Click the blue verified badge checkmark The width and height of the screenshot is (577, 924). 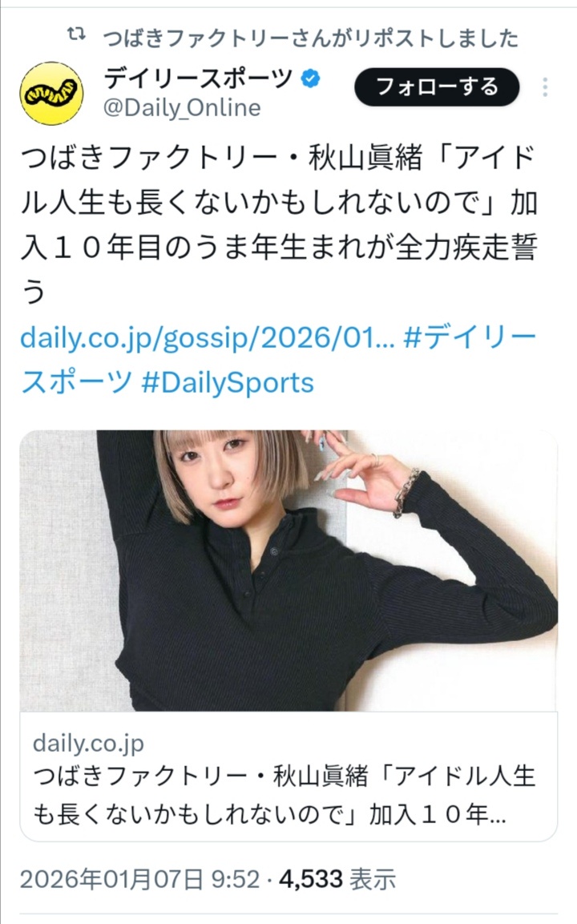click(x=311, y=79)
